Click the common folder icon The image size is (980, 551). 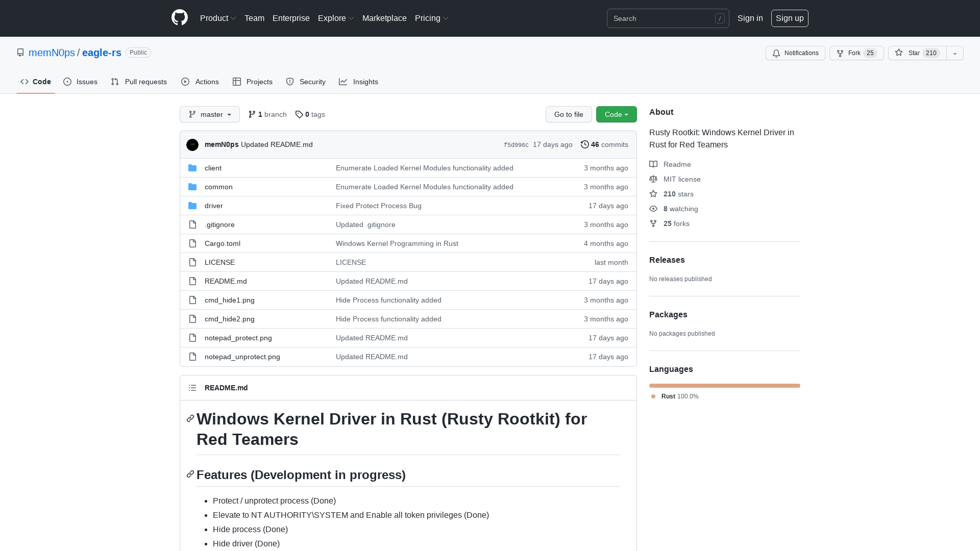pyautogui.click(x=192, y=187)
